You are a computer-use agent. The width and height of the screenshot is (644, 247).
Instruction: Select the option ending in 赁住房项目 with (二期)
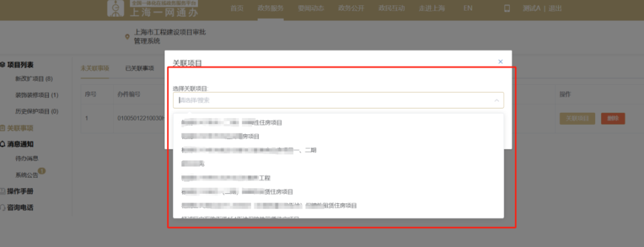[x=338, y=191]
